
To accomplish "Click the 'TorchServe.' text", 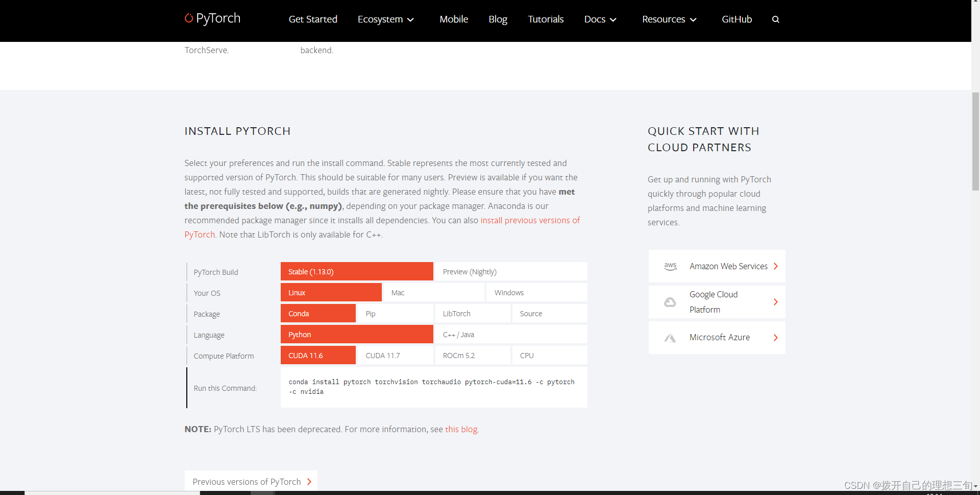I will pos(207,50).
